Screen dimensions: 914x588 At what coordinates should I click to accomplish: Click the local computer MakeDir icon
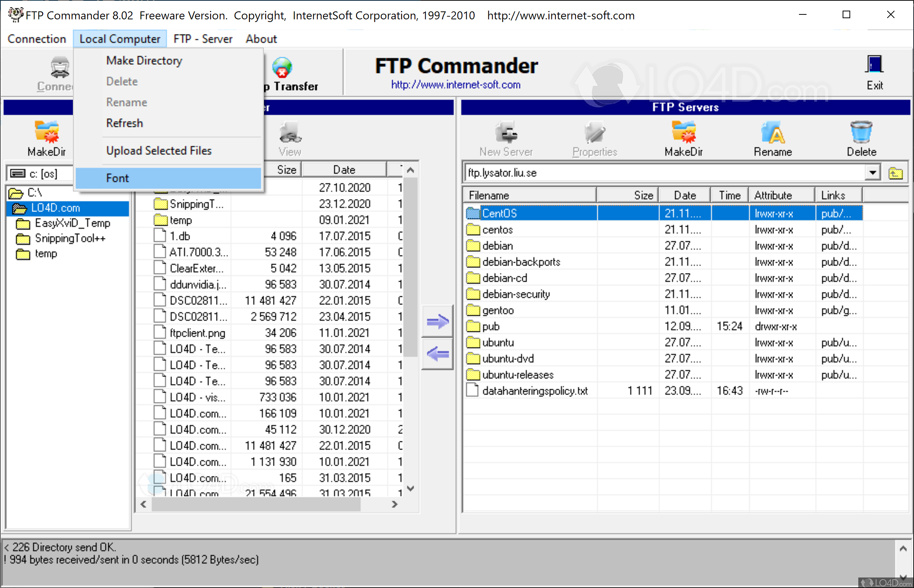[46, 132]
